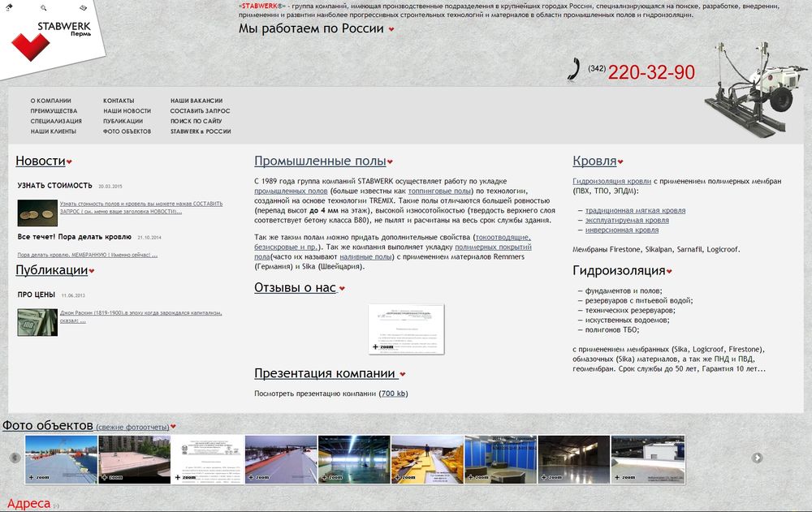Open the first gallery photo of blue rooftop
The width and height of the screenshot is (812, 512).
[x=61, y=460]
